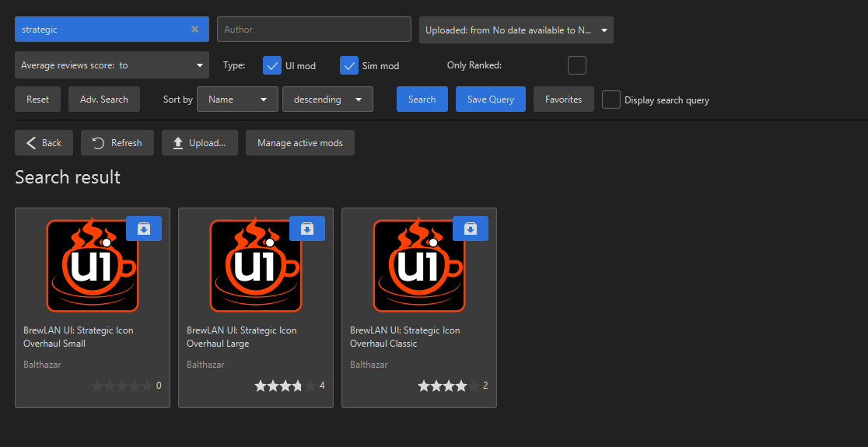
Task: Click review count 2 on Overhaul Classic
Action: click(485, 386)
